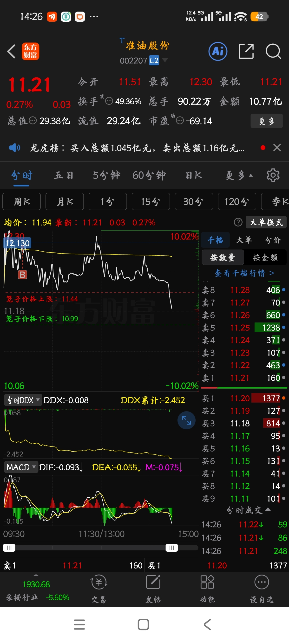
Task: Tap the 设自选 watchlist icon
Action: [262, 589]
